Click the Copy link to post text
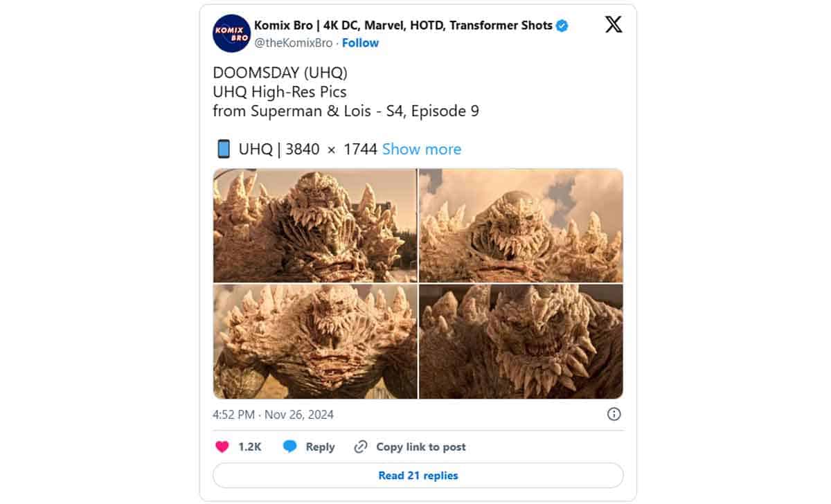Image resolution: width=831 pixels, height=504 pixels. click(x=421, y=447)
